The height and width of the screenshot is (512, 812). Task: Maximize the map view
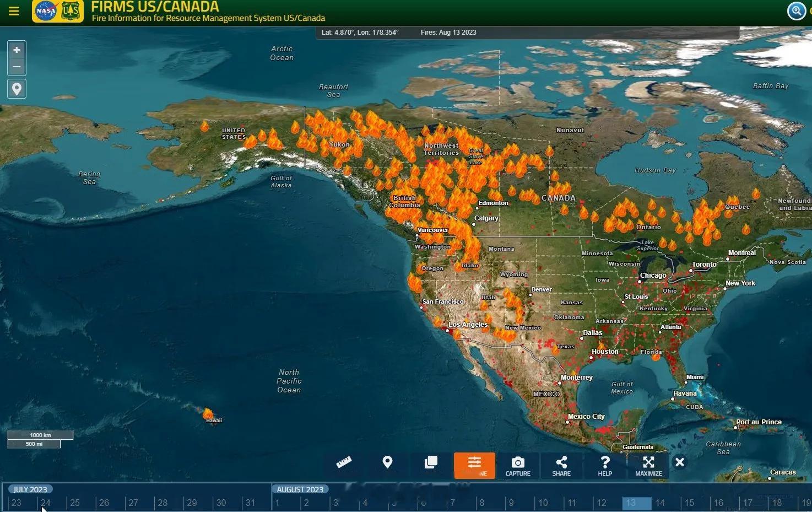pyautogui.click(x=648, y=466)
